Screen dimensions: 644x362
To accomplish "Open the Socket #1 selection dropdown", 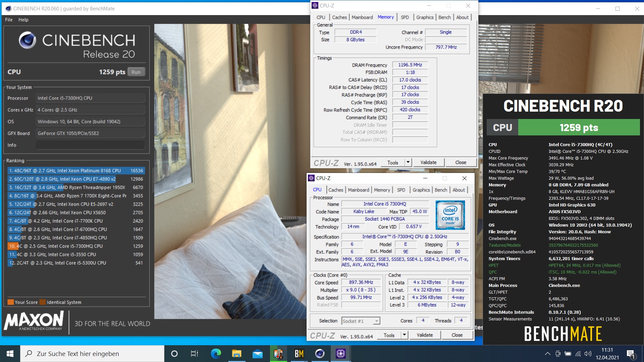I will click(361, 321).
